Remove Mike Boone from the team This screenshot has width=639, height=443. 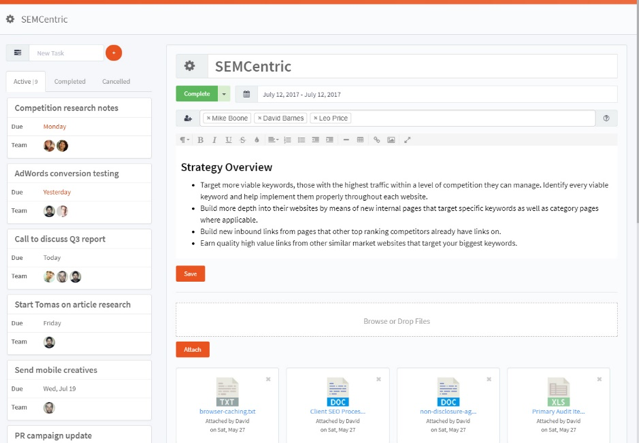(x=208, y=118)
